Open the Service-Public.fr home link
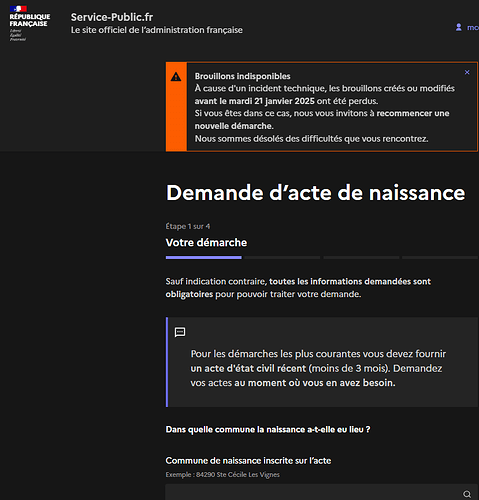 (112, 17)
